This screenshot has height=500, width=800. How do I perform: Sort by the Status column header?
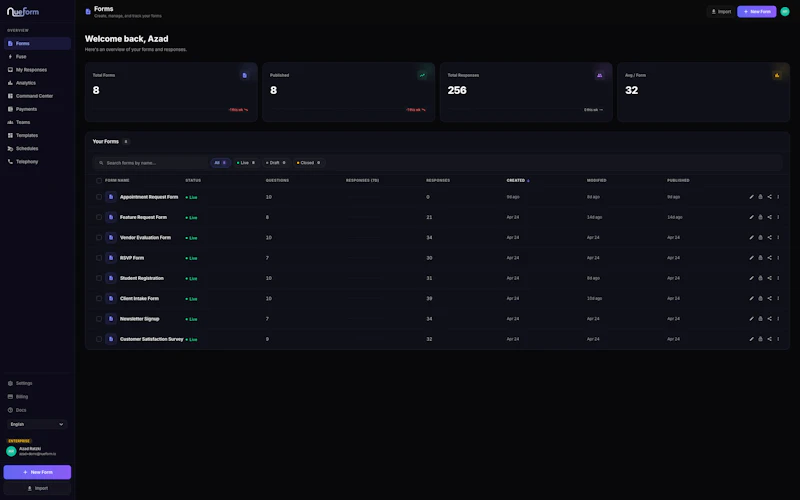coord(193,181)
